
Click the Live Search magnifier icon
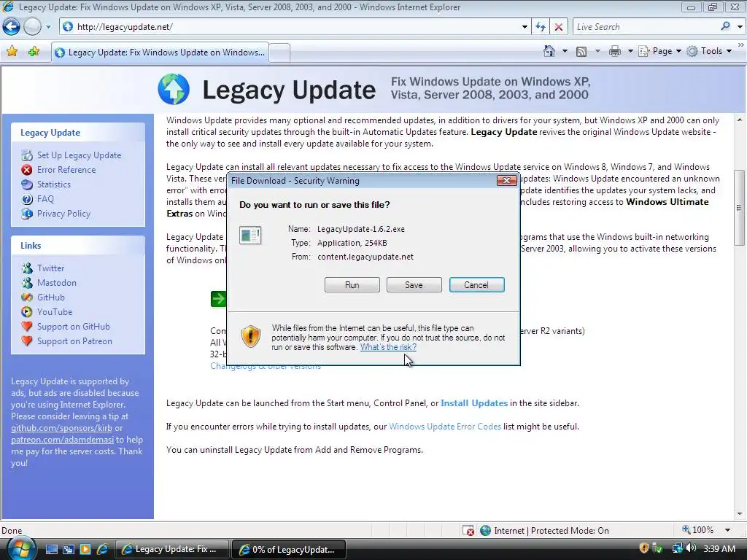point(726,26)
